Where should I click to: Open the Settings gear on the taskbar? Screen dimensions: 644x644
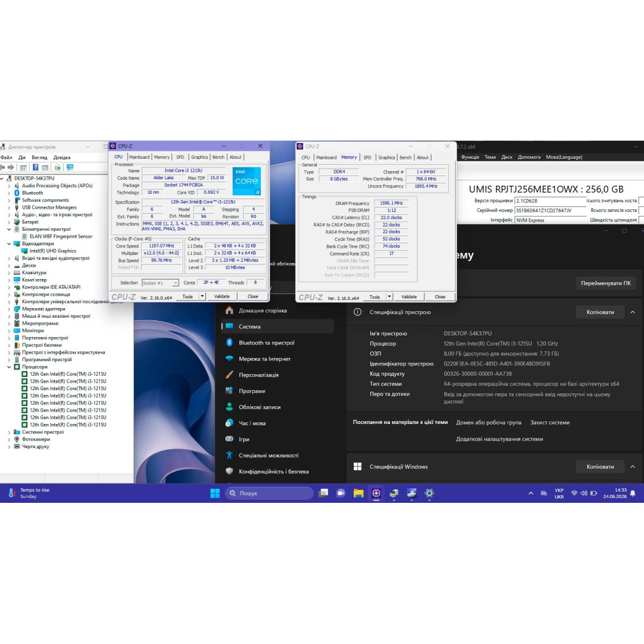click(429, 493)
